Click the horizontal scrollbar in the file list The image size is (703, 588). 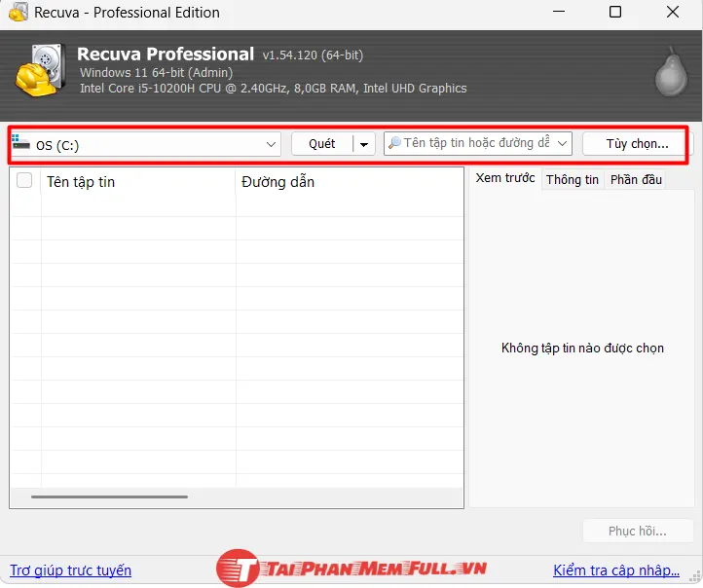109,496
